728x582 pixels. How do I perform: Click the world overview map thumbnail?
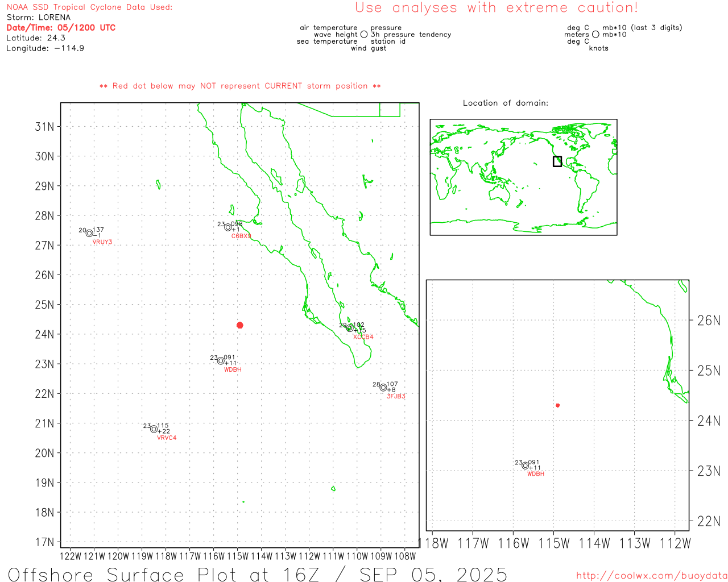pyautogui.click(x=523, y=177)
